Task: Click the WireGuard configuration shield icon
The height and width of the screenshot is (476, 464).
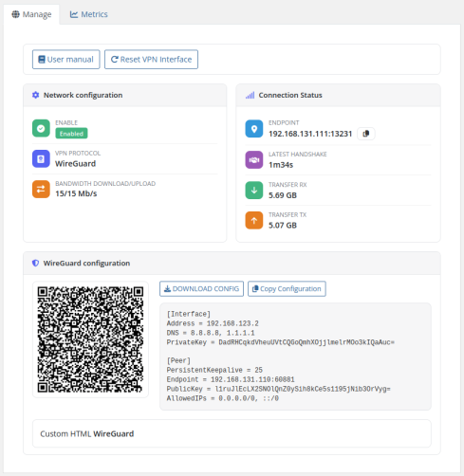Action: click(36, 263)
